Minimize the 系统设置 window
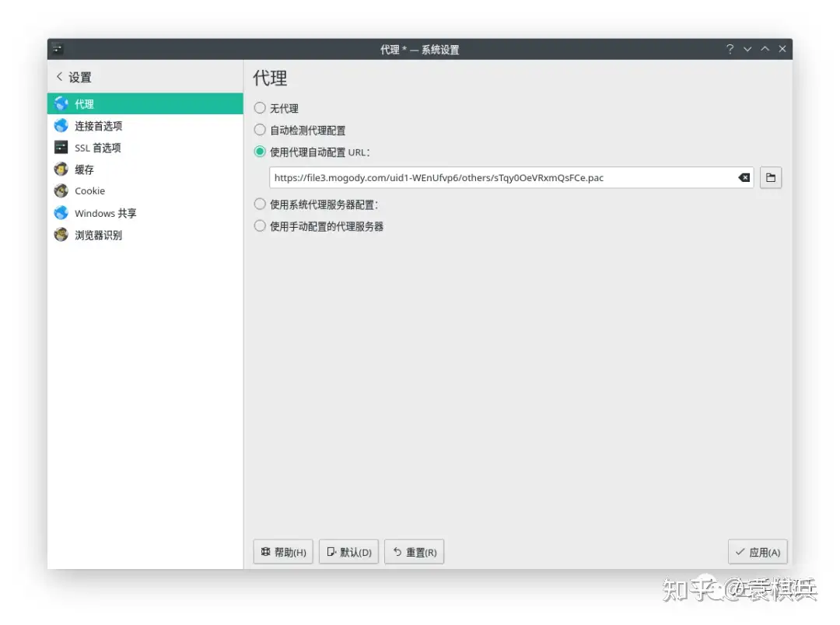 [x=747, y=49]
